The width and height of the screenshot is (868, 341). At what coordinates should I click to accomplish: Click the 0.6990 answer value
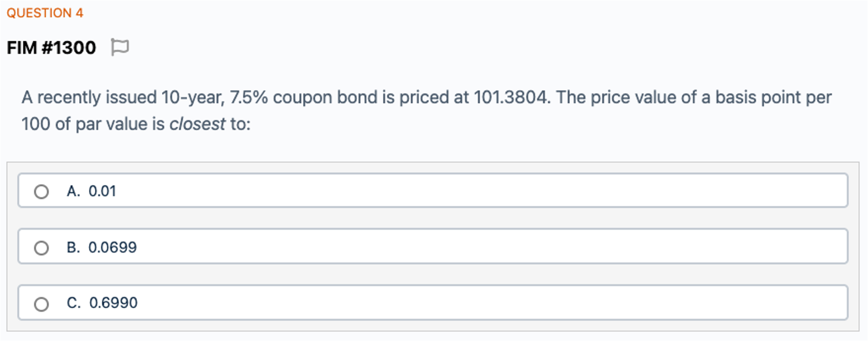pyautogui.click(x=113, y=303)
